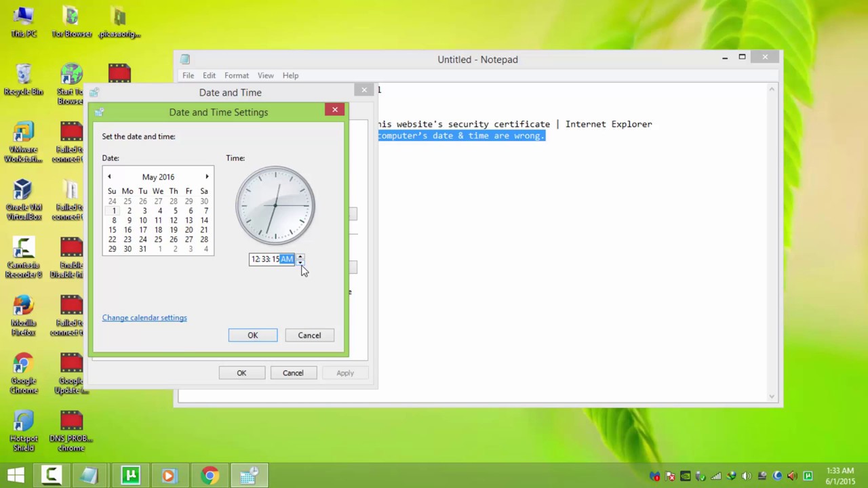868x488 pixels.
Task: Select Mozilla Firefox desktop shortcut
Action: pyautogui.click(x=24, y=316)
